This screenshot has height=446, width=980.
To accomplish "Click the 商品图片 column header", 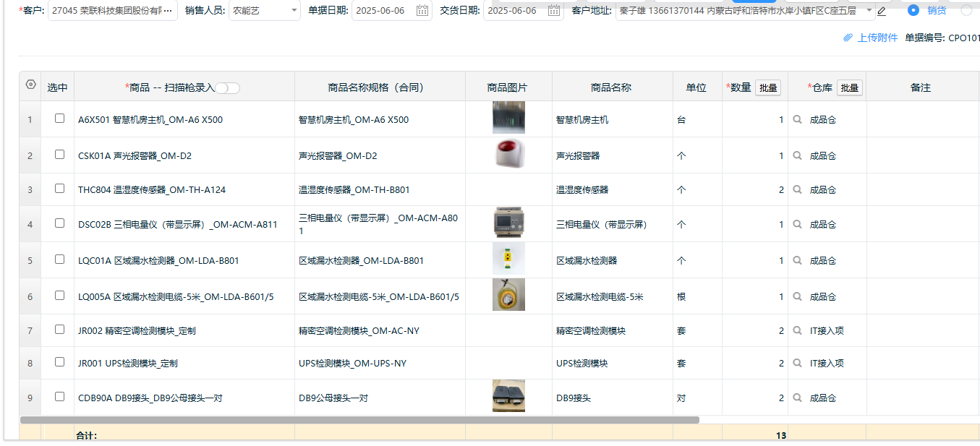I will click(508, 87).
